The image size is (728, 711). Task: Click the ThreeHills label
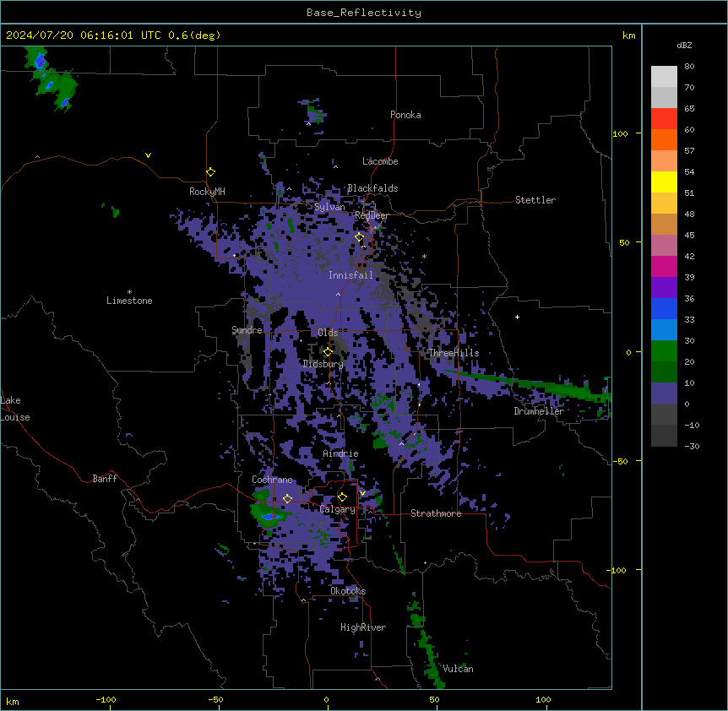coord(454,353)
